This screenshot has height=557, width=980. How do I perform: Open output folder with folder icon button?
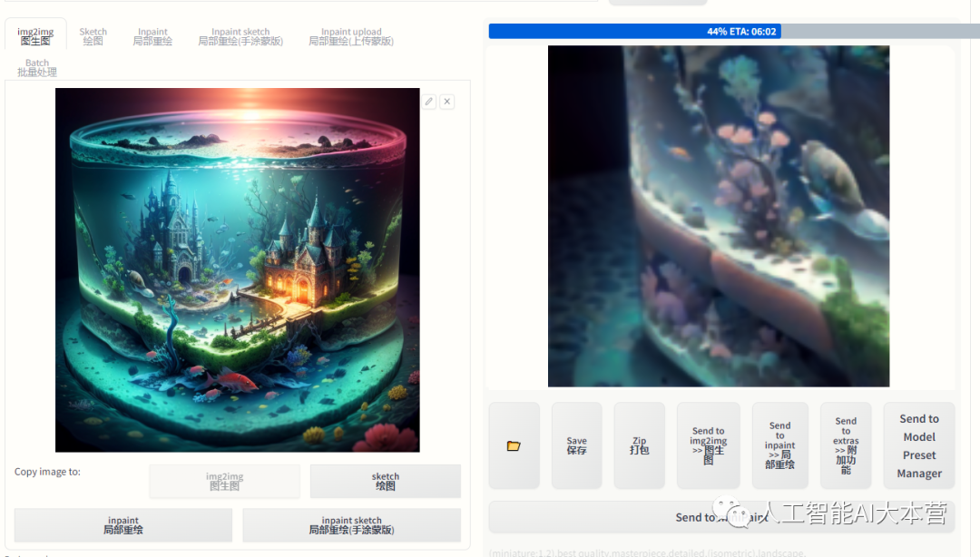pyautogui.click(x=514, y=445)
